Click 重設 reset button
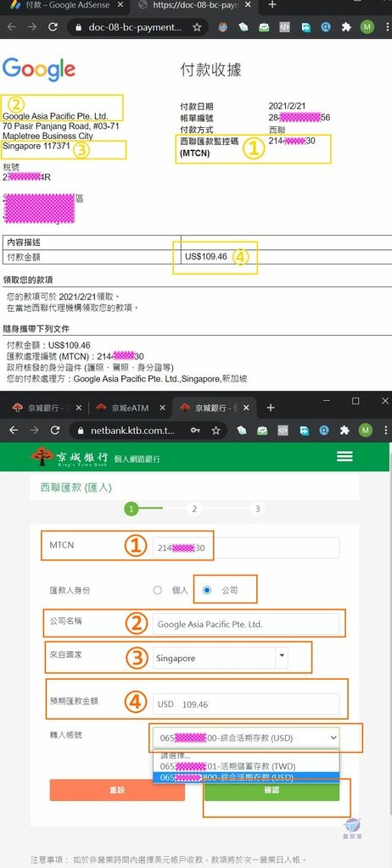The height and width of the screenshot is (868, 392). coord(117,791)
